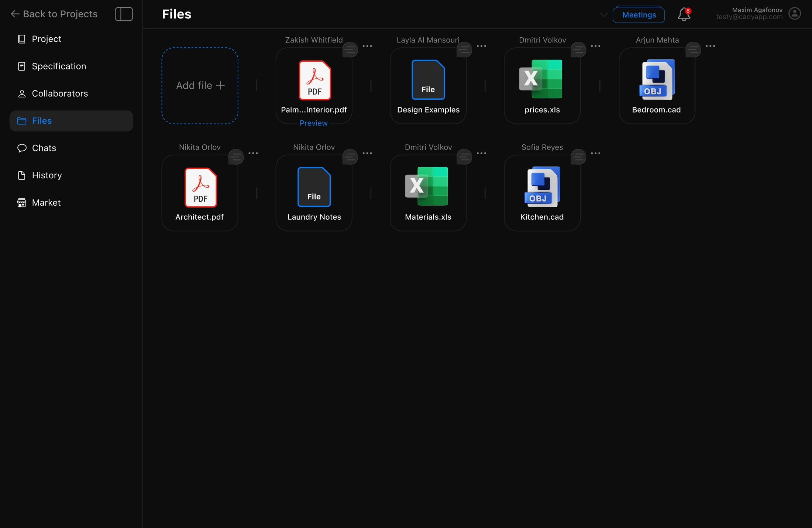Screen dimensions: 812x528
Task: Open more options for Bedroom.cad
Action: pos(710,46)
